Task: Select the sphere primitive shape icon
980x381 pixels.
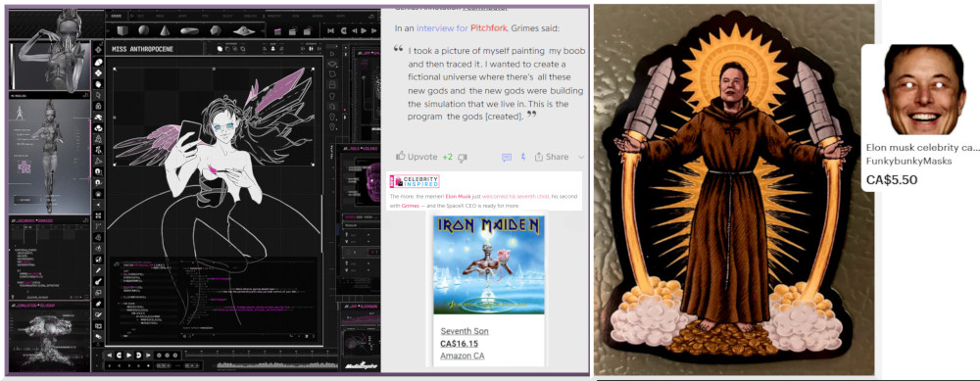Action: [143, 30]
